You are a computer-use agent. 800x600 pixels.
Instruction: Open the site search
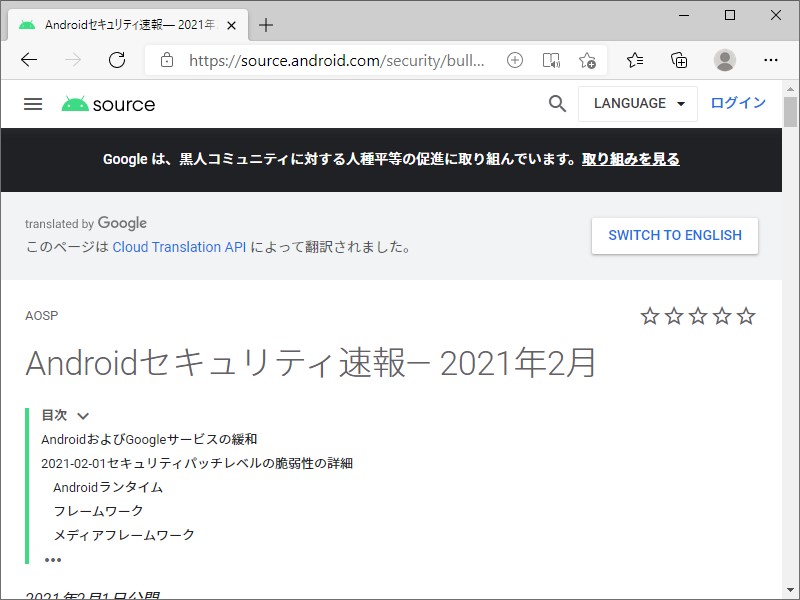click(x=557, y=103)
